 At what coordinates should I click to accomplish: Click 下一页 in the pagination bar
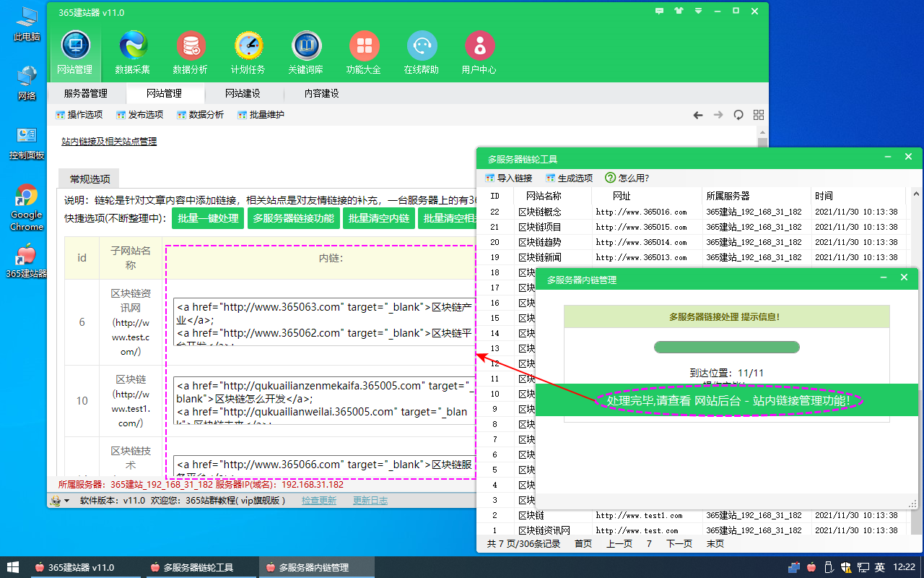679,544
